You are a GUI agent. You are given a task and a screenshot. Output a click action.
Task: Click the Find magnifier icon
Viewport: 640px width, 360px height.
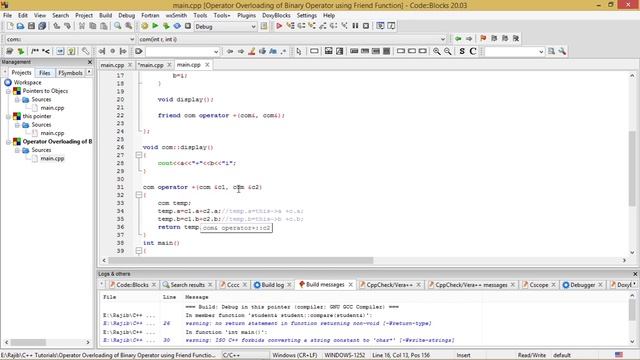point(118,26)
